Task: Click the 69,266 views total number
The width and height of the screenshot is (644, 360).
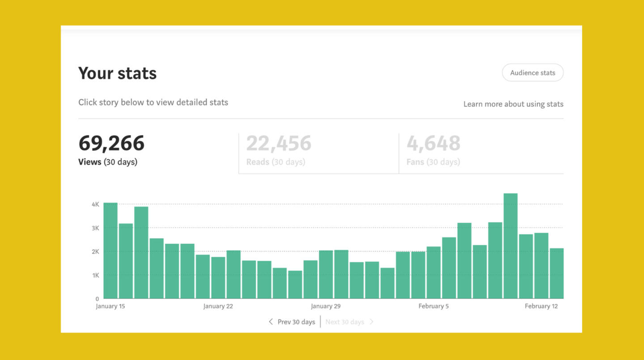Action: click(111, 143)
